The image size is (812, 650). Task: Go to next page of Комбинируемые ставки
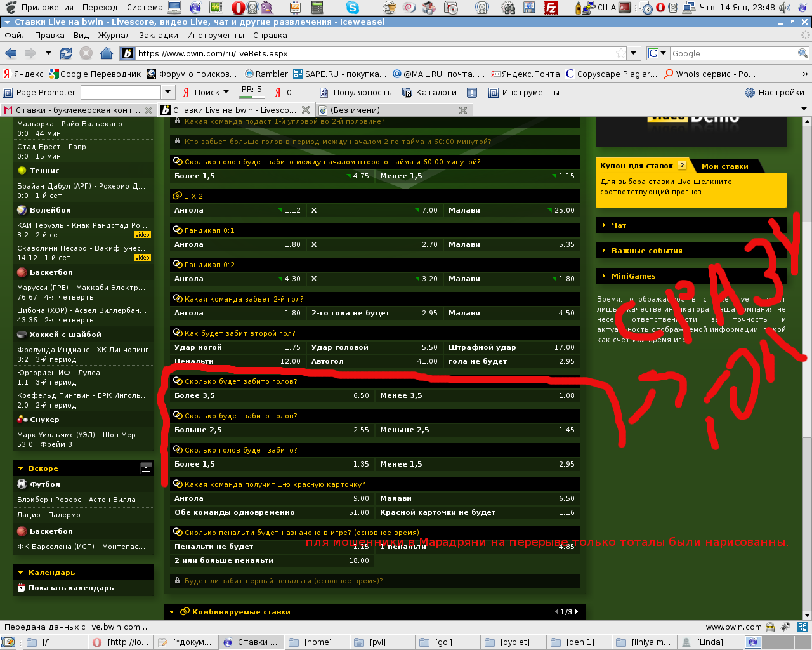coord(576,612)
